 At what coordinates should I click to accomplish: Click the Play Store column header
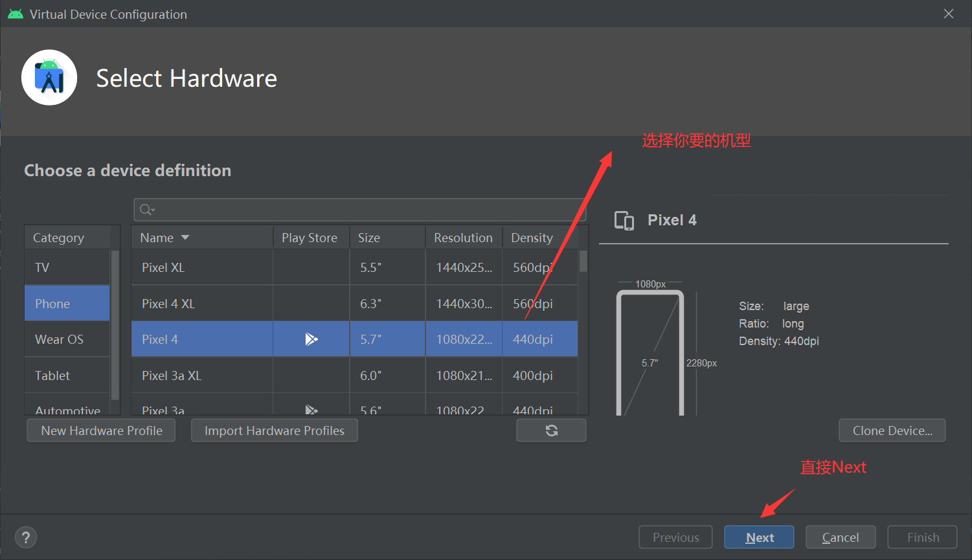click(311, 238)
